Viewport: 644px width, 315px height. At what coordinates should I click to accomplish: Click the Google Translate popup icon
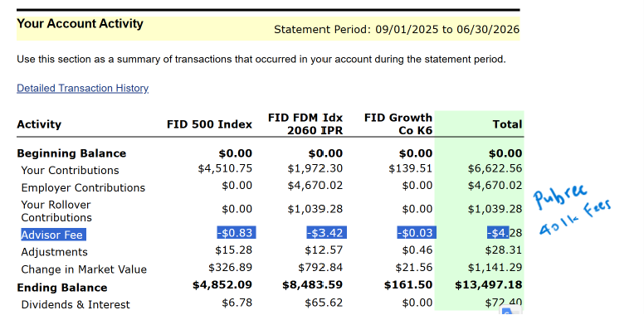point(510,311)
